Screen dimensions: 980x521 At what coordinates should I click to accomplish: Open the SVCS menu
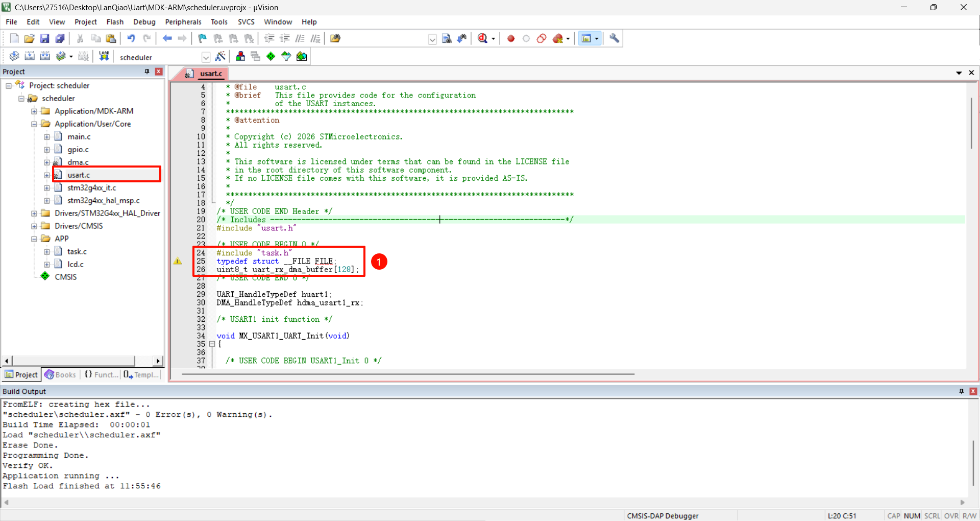(246, 22)
